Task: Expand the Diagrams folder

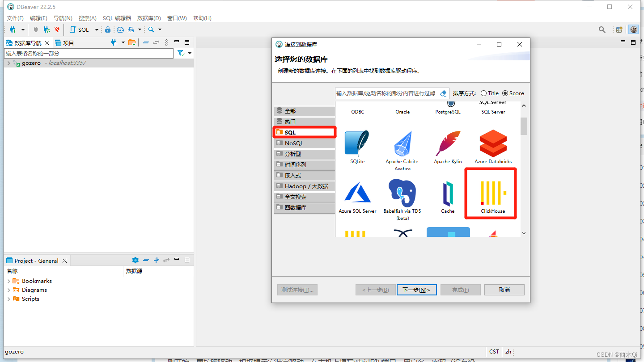Action: coord(8,290)
